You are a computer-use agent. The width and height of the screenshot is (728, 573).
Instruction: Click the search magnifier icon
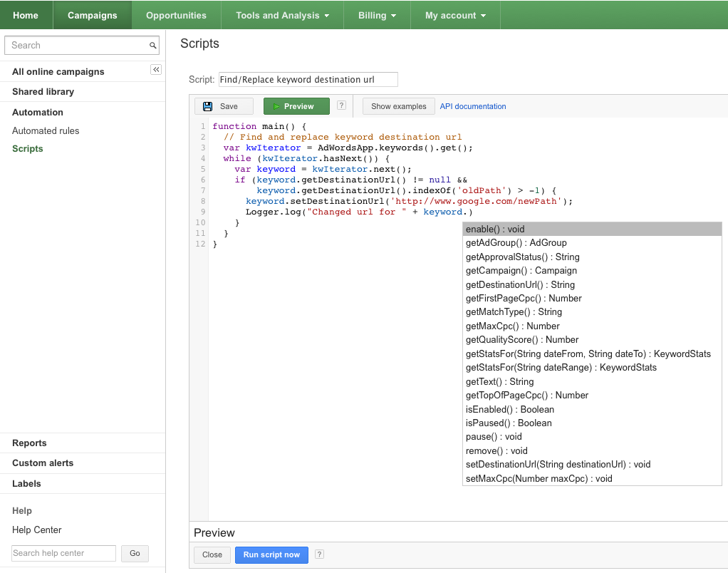152,46
